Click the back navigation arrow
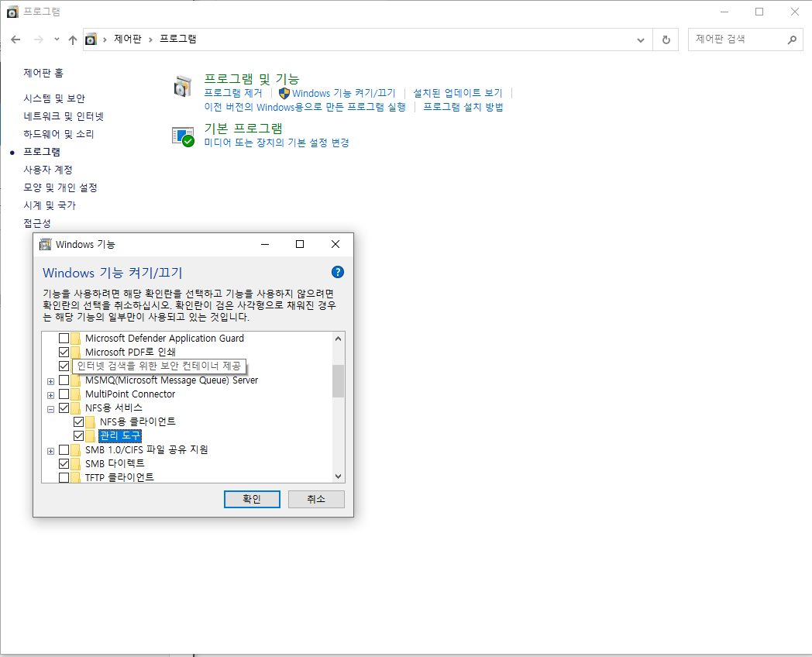The image size is (812, 657). point(15,40)
